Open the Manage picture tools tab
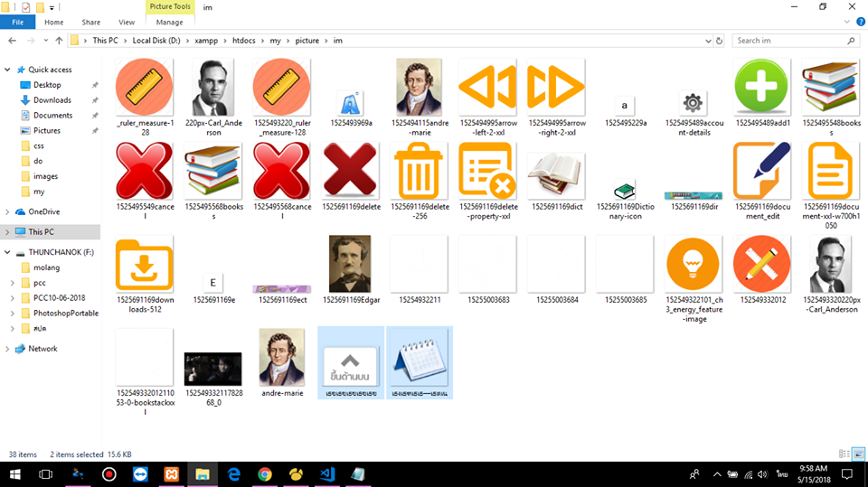Viewport: 868px width, 487px height. [x=169, y=22]
